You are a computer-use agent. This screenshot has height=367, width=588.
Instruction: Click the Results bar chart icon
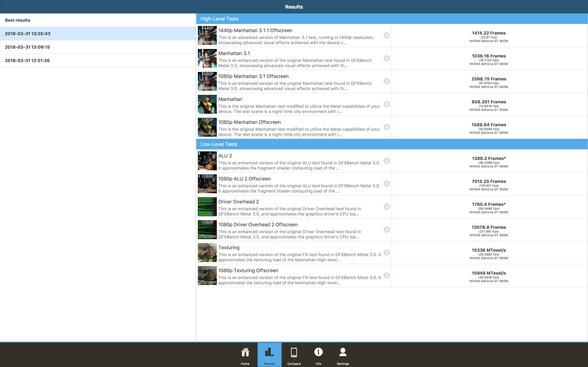(269, 352)
